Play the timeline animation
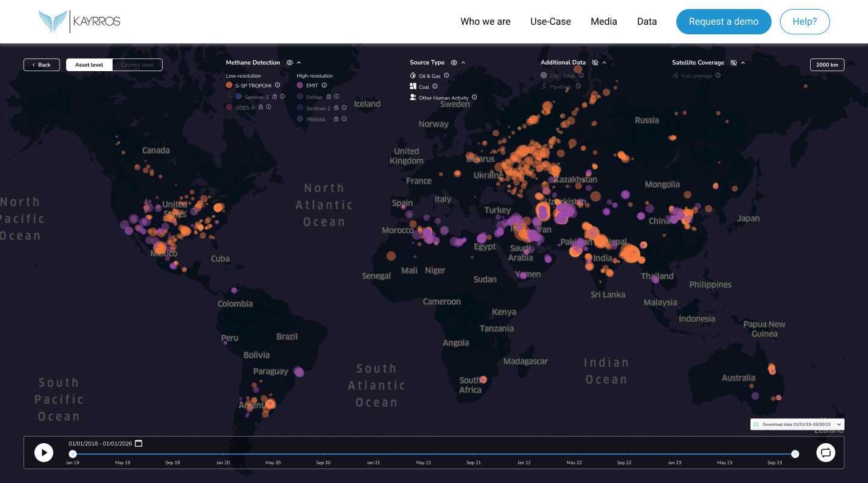The width and height of the screenshot is (868, 483). pyautogui.click(x=43, y=452)
